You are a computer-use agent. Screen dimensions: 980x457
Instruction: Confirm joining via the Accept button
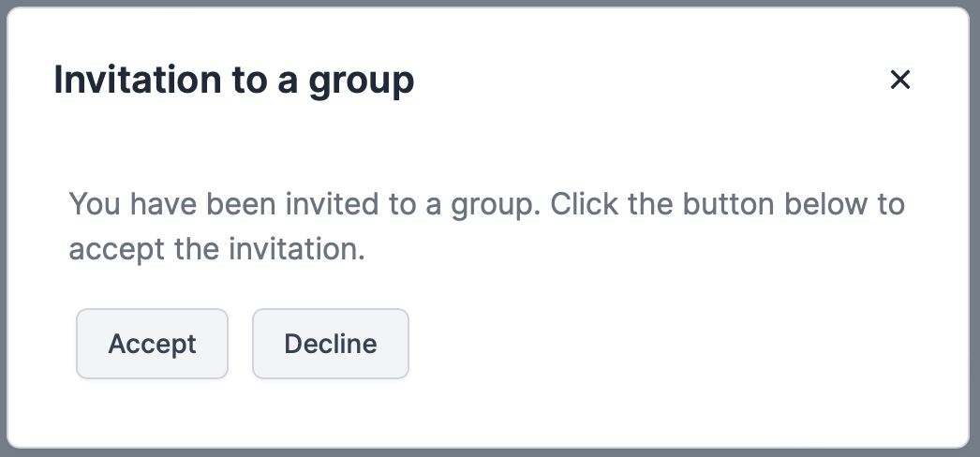(x=152, y=344)
